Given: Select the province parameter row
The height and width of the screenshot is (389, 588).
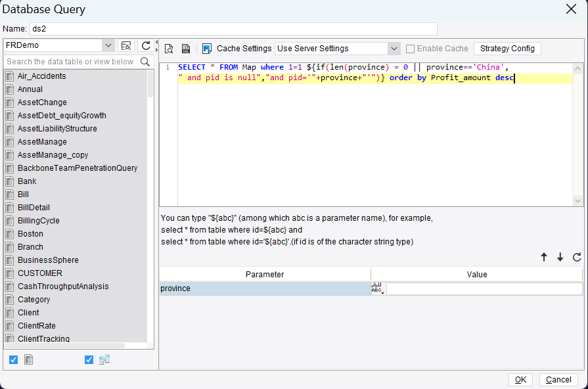Looking at the screenshot, I should coord(265,288).
